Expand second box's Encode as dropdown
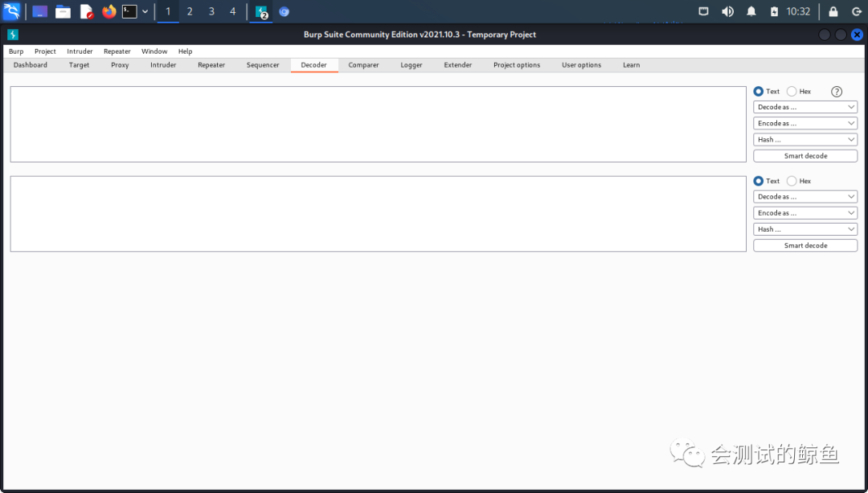The width and height of the screenshot is (868, 493). click(x=805, y=212)
